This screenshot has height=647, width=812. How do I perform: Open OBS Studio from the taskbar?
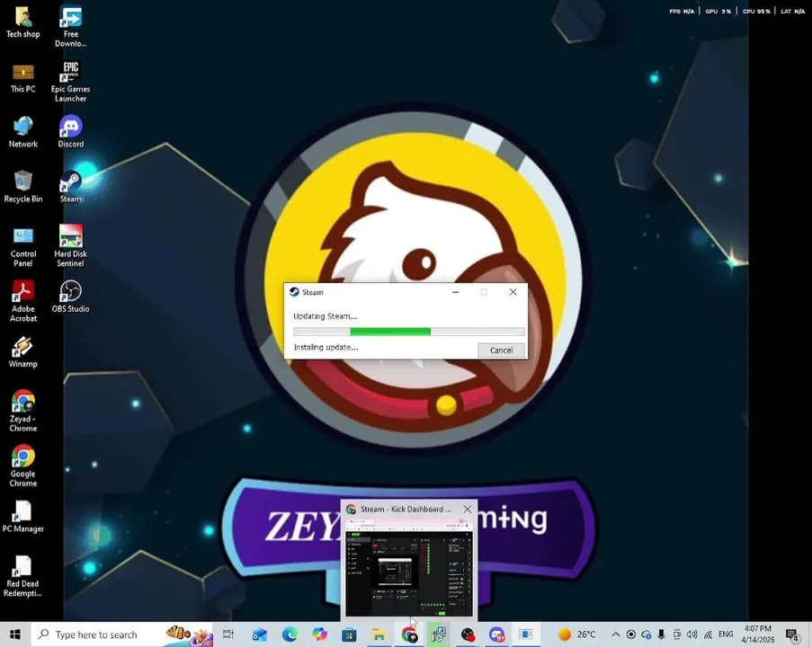click(x=468, y=634)
